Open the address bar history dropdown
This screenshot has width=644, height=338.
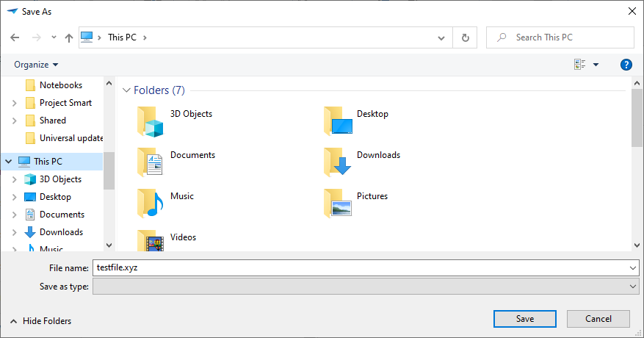(441, 37)
